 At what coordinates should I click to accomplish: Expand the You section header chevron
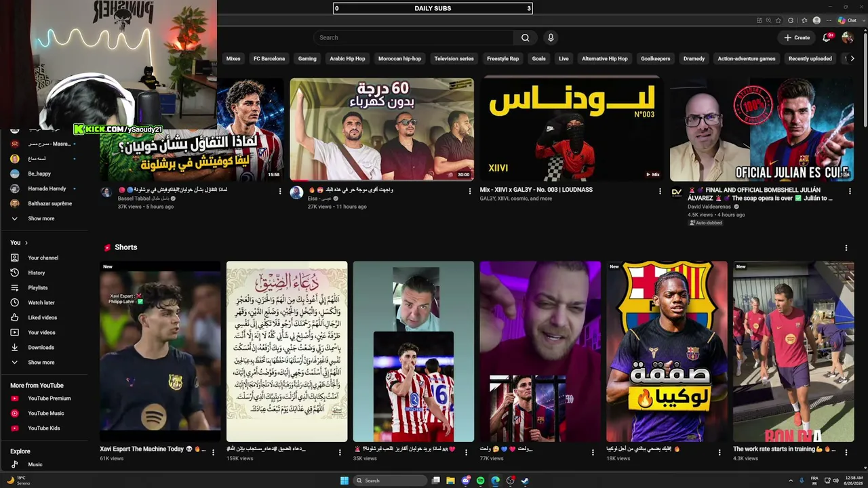click(x=26, y=243)
